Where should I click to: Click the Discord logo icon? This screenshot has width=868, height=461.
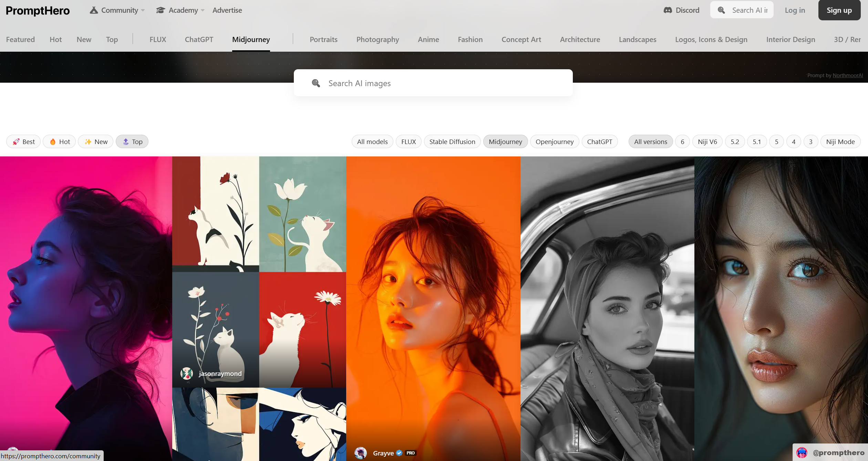tap(668, 10)
